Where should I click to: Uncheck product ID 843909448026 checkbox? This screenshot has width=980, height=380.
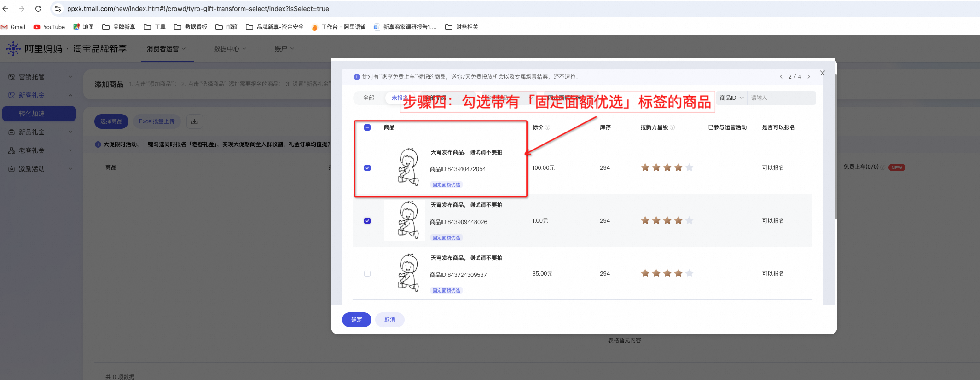pyautogui.click(x=367, y=221)
